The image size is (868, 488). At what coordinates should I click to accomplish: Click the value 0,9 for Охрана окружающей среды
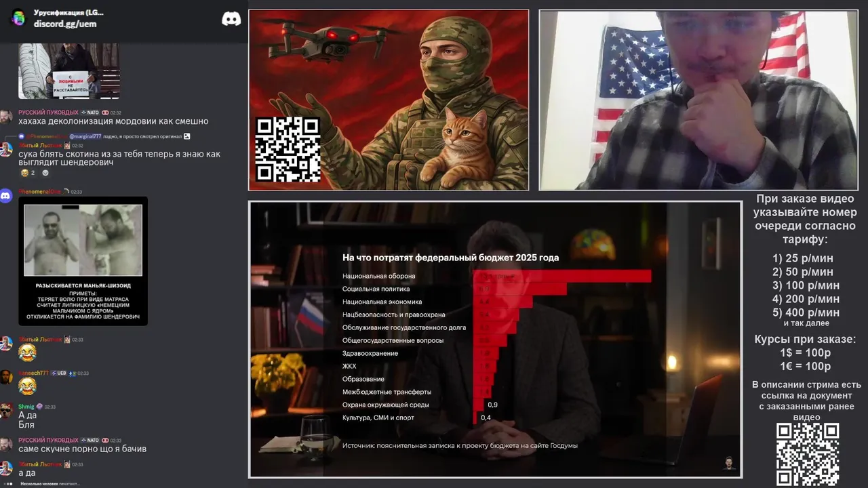tap(492, 405)
